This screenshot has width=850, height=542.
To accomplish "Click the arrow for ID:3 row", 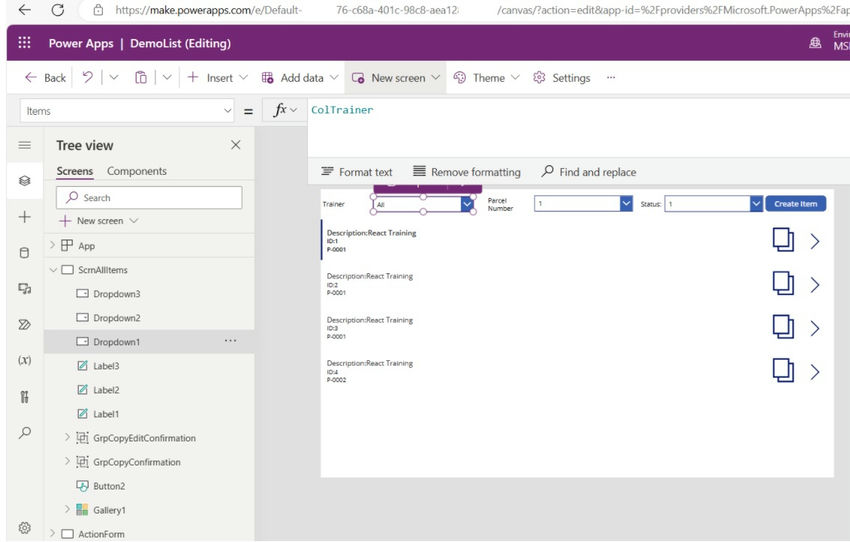I will (x=814, y=328).
